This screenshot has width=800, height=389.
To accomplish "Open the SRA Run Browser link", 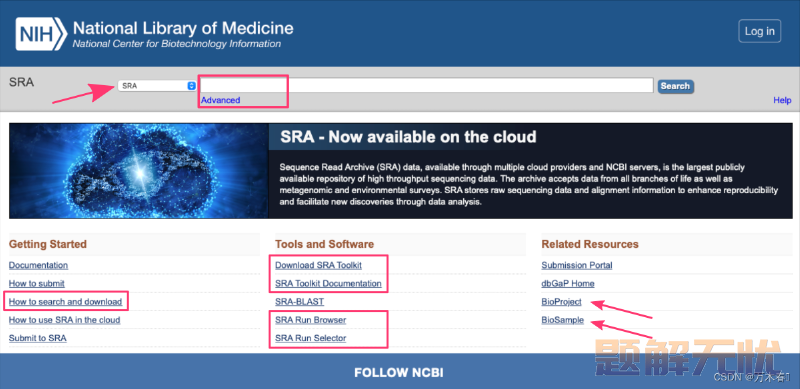I will [x=311, y=320].
